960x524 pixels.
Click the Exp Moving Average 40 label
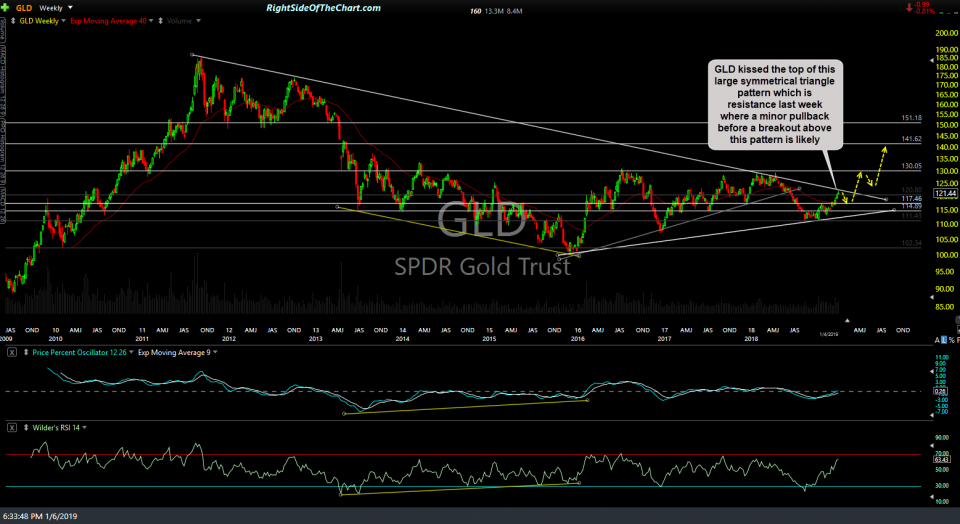pyautogui.click(x=108, y=21)
